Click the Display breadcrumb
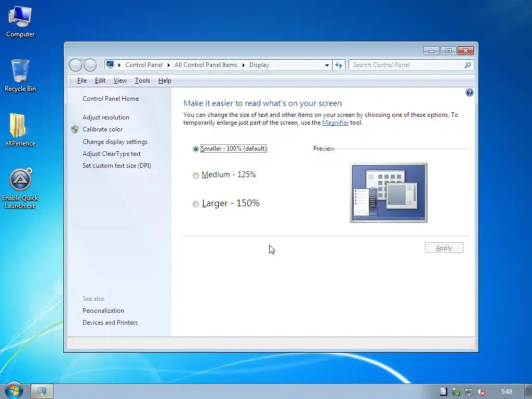 point(259,65)
